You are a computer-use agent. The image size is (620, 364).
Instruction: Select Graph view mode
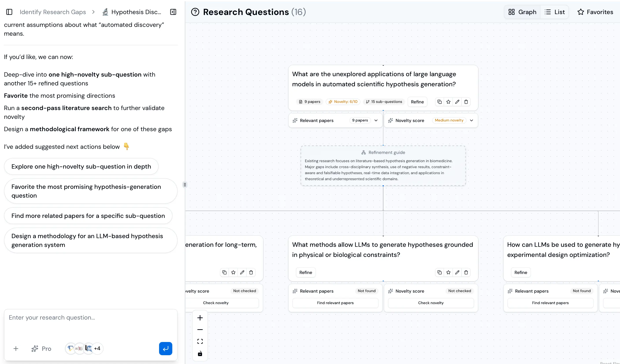(522, 12)
